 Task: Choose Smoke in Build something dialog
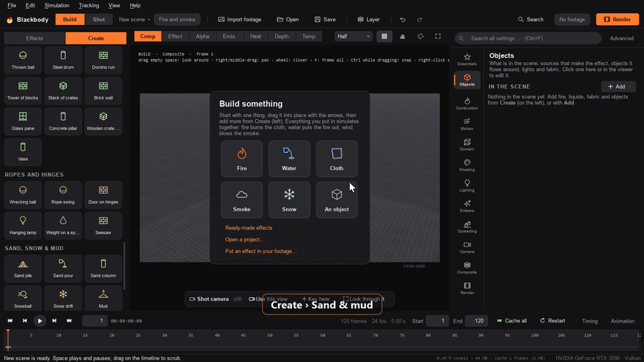(241, 200)
